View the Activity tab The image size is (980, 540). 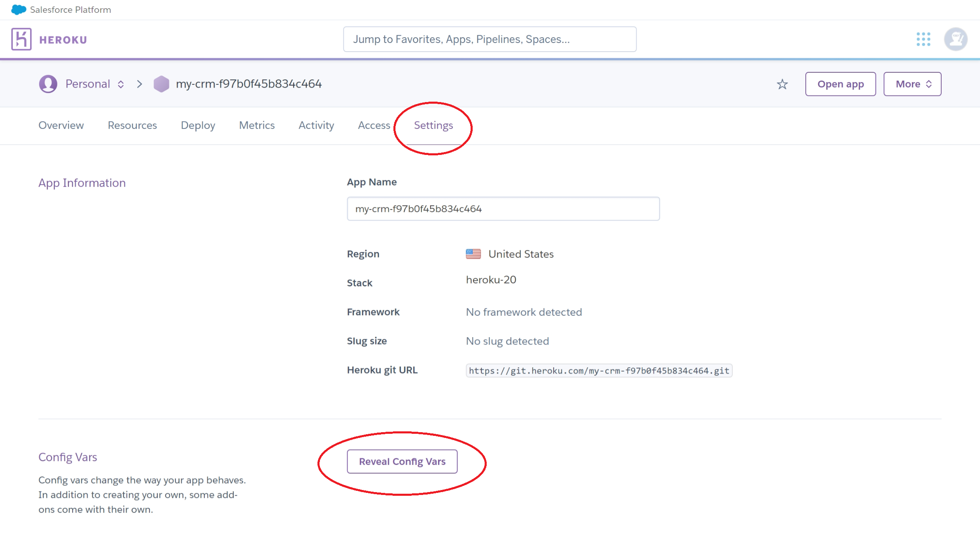tap(316, 125)
